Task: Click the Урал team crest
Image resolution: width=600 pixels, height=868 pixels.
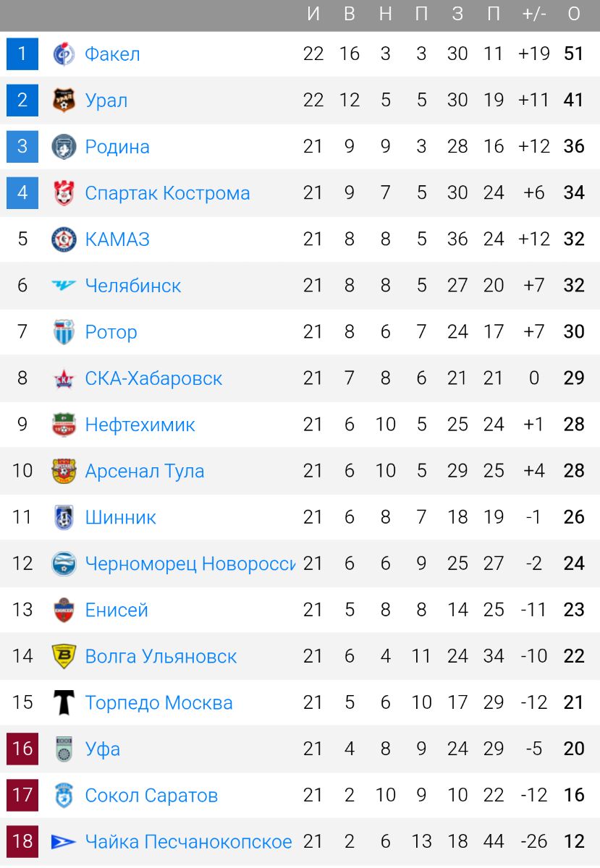Action: pos(64,101)
